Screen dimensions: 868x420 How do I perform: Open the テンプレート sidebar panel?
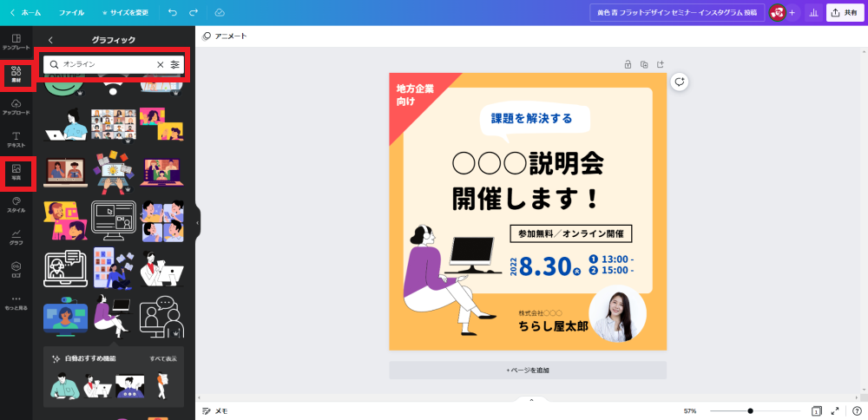point(16,42)
